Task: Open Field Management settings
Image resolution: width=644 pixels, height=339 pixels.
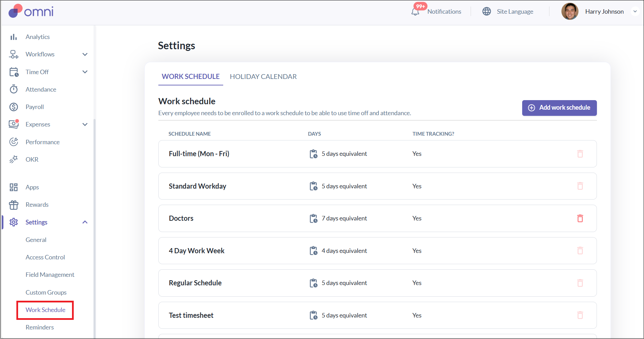Action: coord(50,275)
